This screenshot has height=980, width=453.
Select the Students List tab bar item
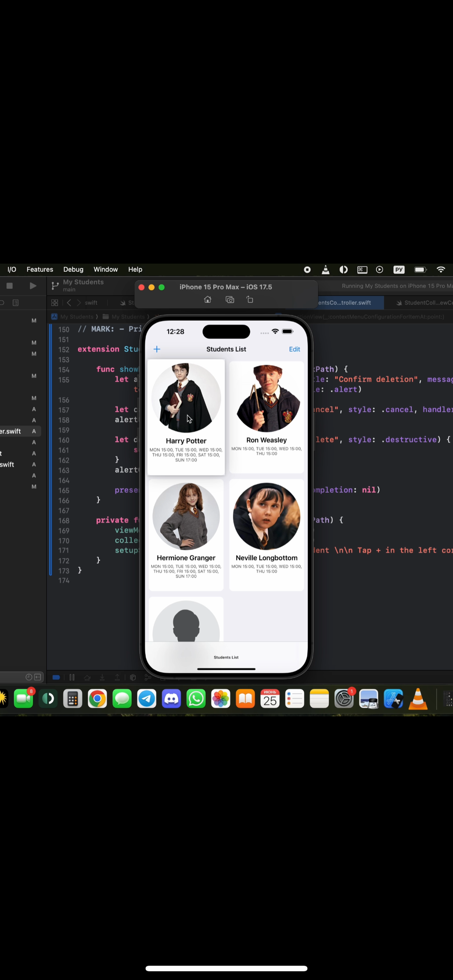pos(226,657)
